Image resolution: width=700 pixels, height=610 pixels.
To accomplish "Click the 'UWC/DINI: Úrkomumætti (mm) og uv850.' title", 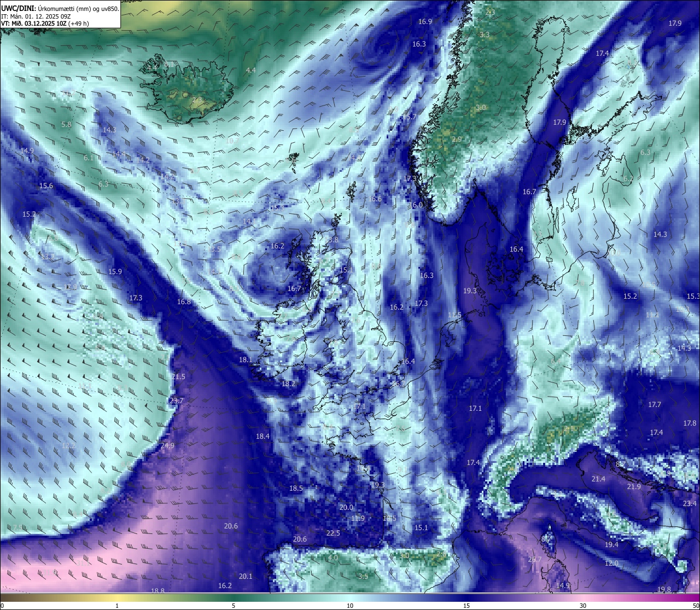I will click(60, 9).
